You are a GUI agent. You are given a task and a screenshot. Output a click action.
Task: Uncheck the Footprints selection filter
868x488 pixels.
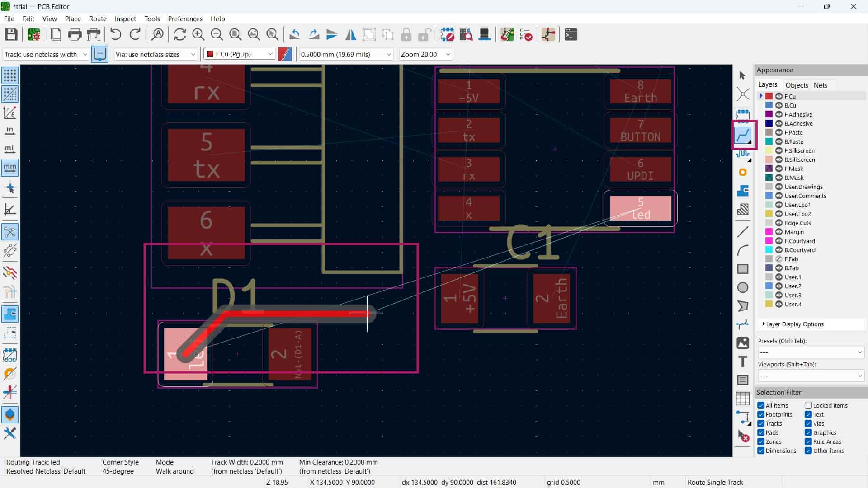point(761,414)
